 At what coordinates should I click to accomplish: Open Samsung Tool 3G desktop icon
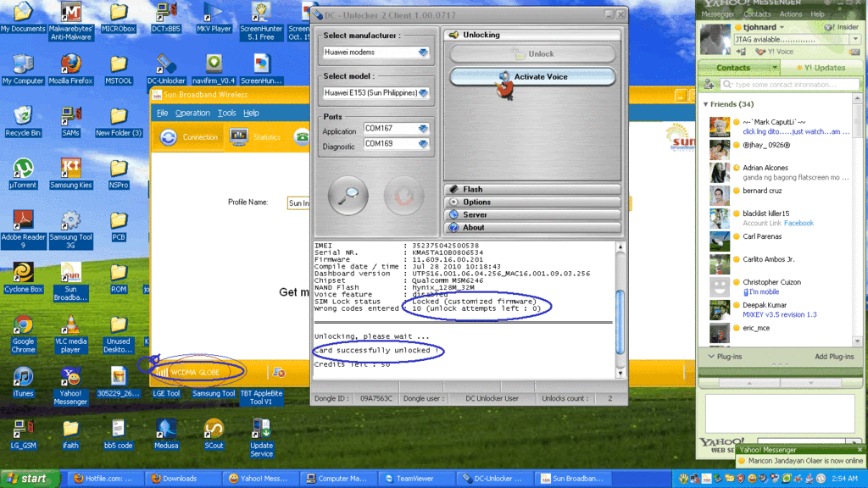(71, 229)
